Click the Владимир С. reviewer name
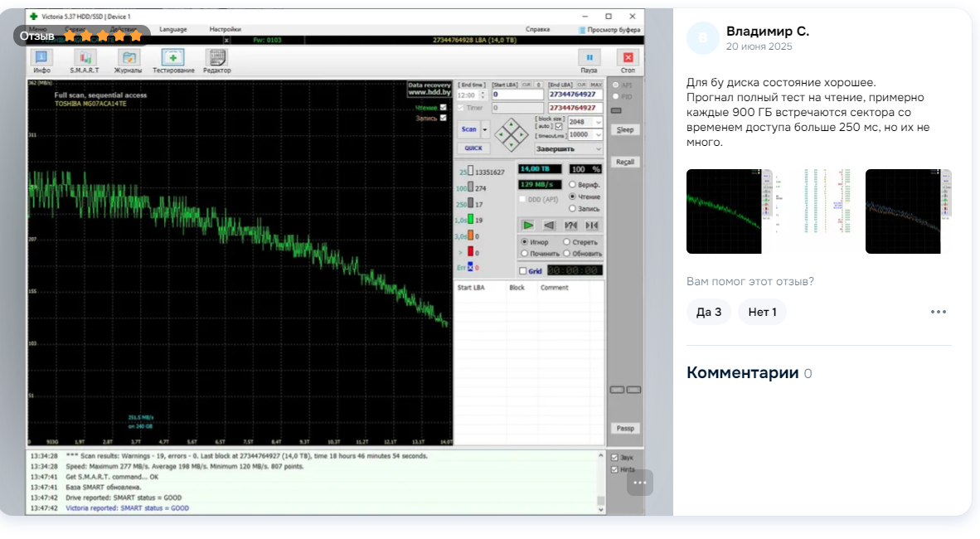The image size is (980, 539). (x=768, y=32)
